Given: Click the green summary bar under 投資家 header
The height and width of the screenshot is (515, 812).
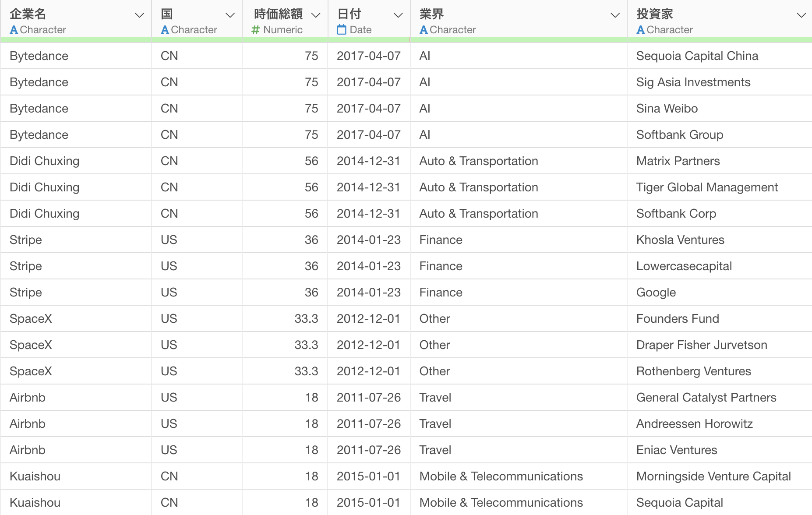Looking at the screenshot, I should (720, 40).
